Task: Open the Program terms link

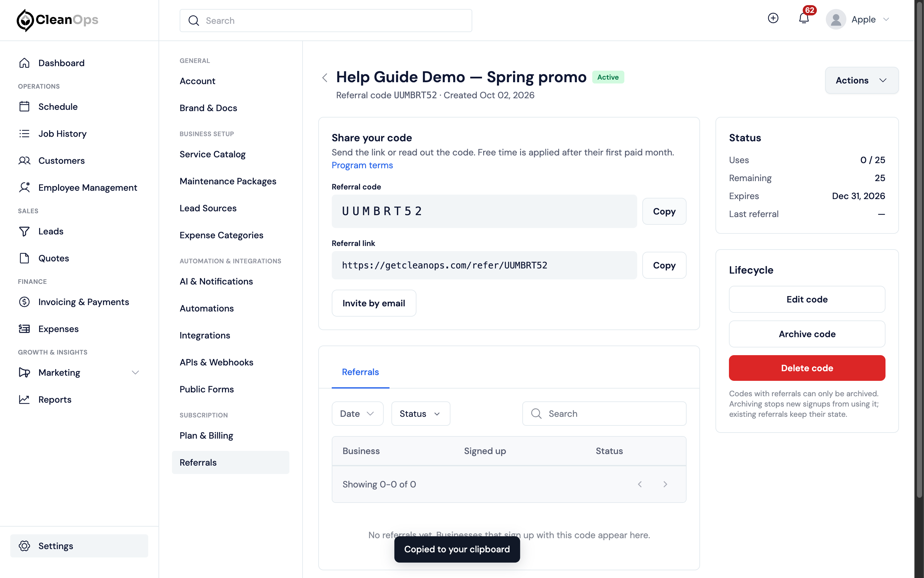Action: 362,165
